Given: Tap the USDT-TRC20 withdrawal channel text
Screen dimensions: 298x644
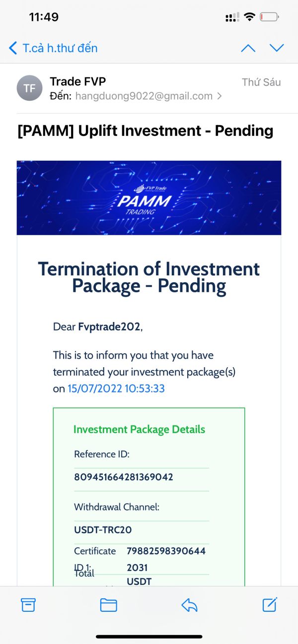Looking at the screenshot, I should [x=103, y=530].
